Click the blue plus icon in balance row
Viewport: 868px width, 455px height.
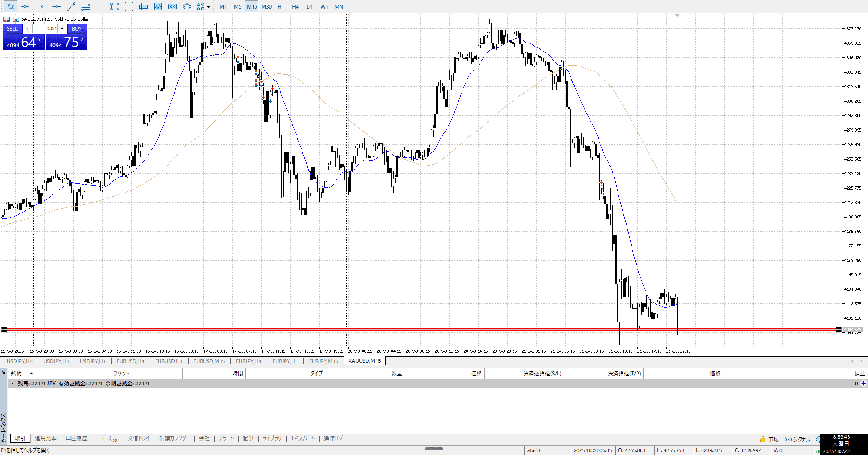coord(863,384)
